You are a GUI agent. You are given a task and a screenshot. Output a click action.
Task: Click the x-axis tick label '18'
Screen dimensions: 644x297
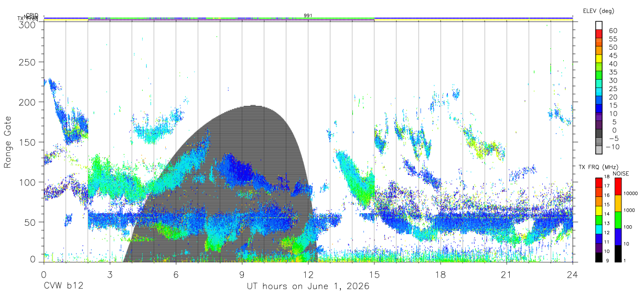[441, 274]
